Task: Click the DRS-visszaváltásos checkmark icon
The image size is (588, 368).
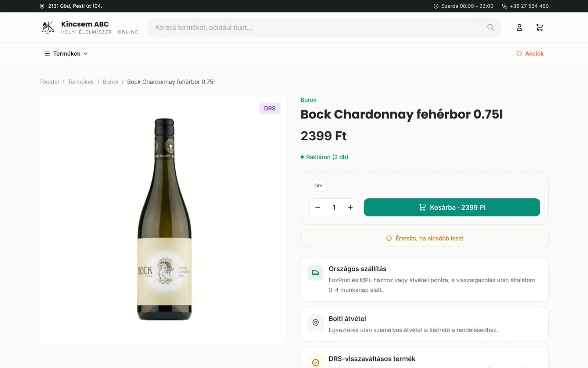Action: pyautogui.click(x=315, y=362)
